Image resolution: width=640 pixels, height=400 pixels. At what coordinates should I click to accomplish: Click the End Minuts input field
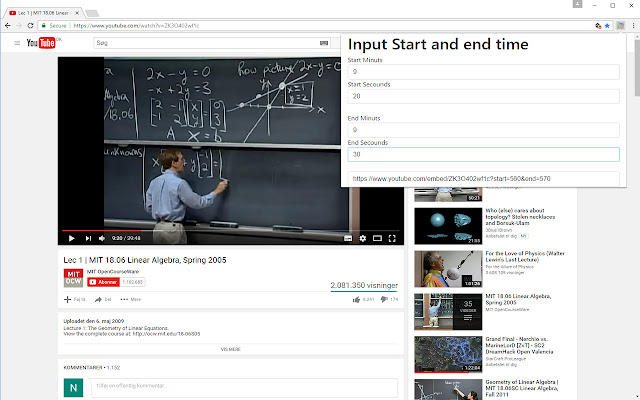pyautogui.click(x=483, y=130)
